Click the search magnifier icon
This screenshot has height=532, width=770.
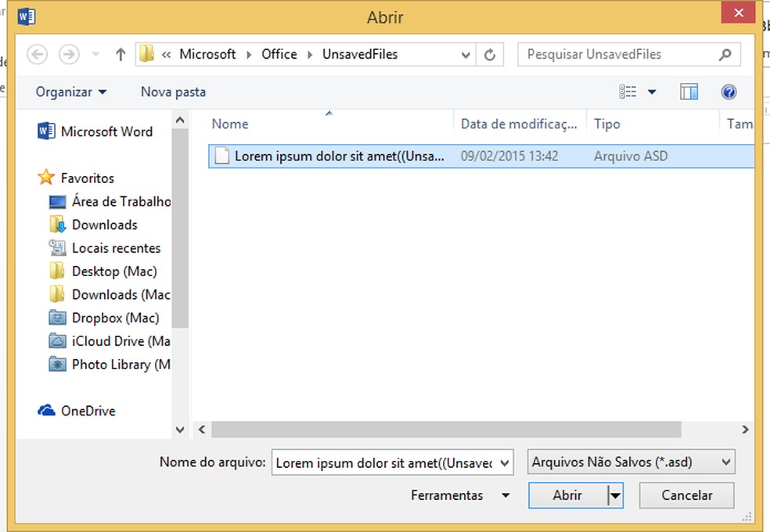pos(725,54)
